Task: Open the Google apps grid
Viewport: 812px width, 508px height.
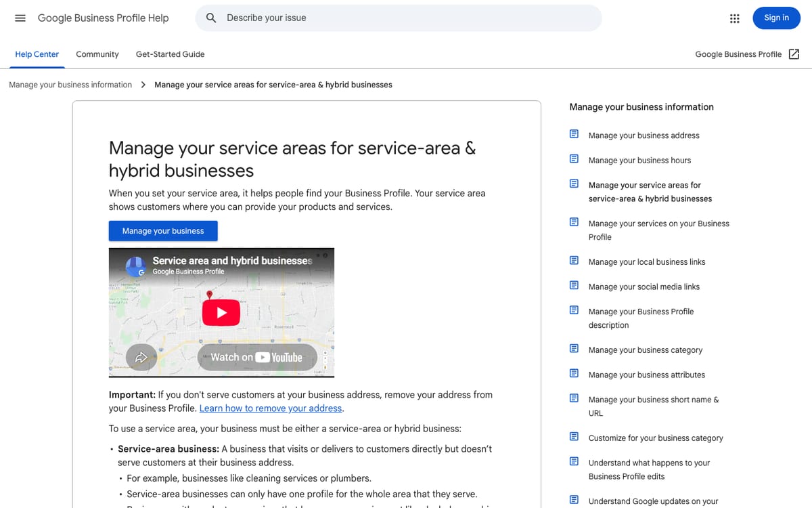Action: coord(735,18)
